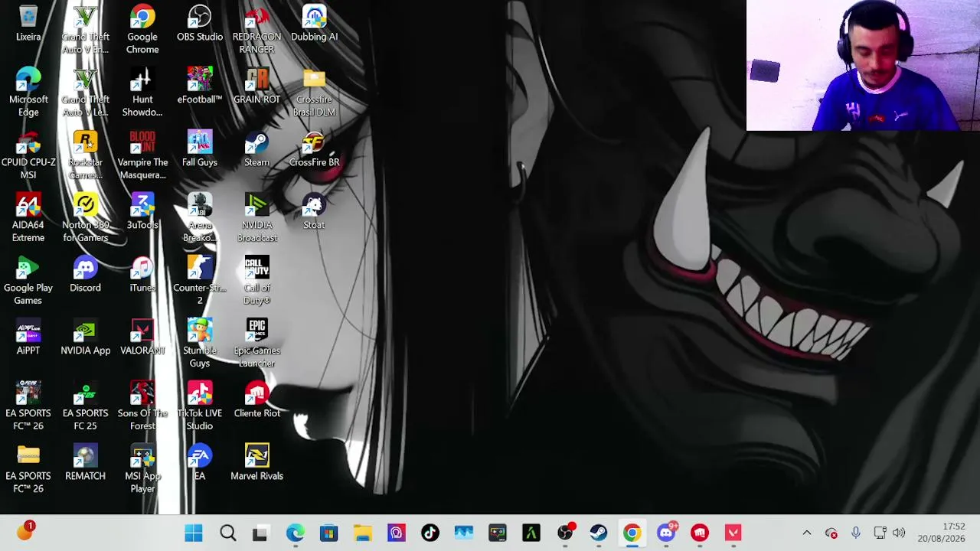The width and height of the screenshot is (980, 551).
Task: Open the network tray icon
Action: [x=880, y=533]
